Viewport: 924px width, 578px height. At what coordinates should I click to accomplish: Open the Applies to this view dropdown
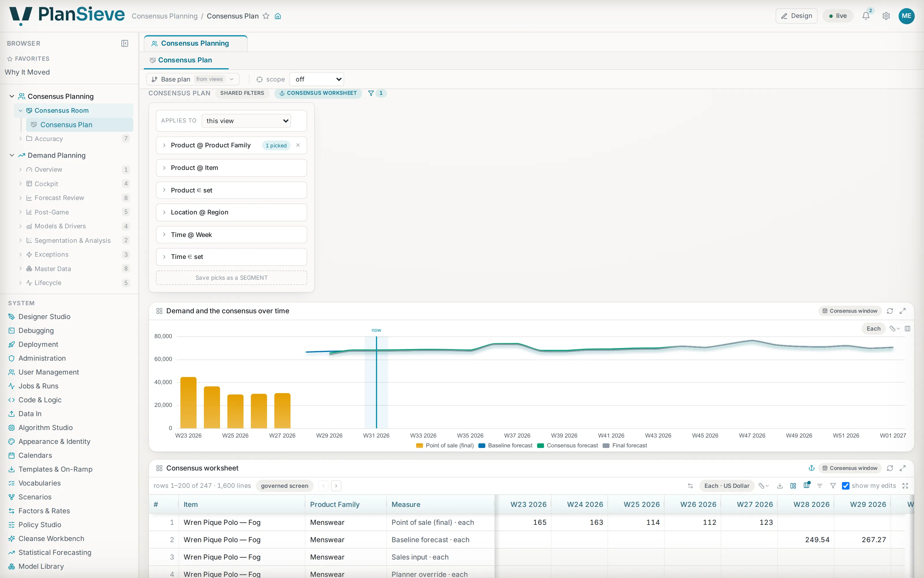246,121
